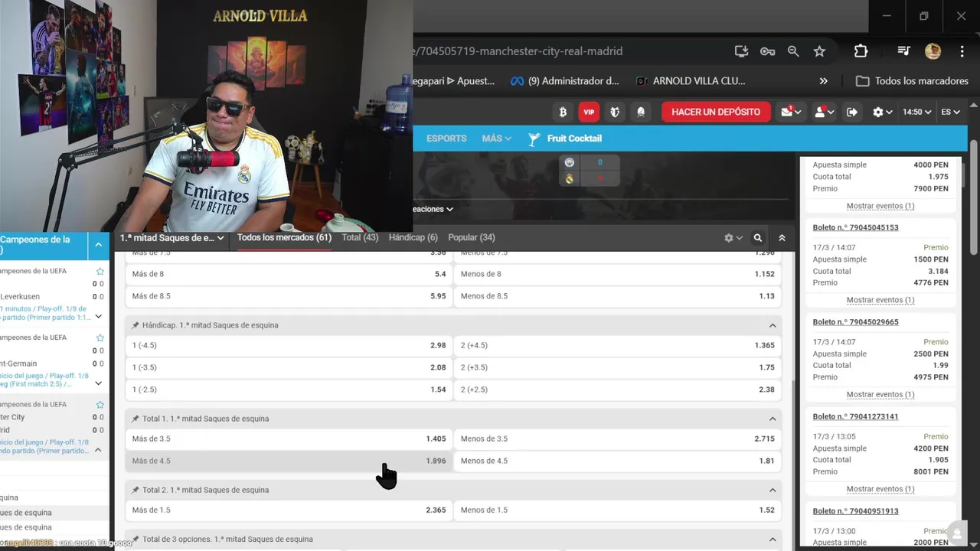Click the HACER UN DEPÓSITO button
980x551 pixels.
pos(716,112)
